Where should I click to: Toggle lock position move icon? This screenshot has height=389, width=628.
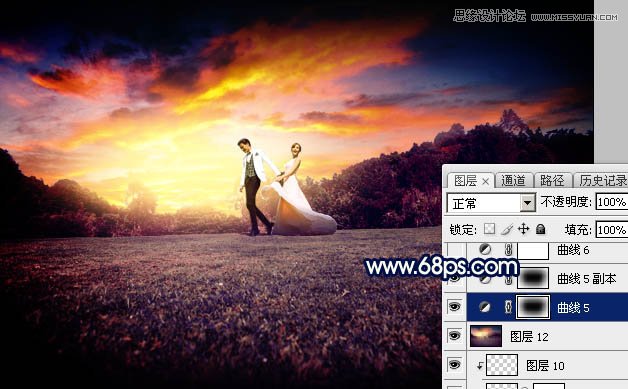523,229
